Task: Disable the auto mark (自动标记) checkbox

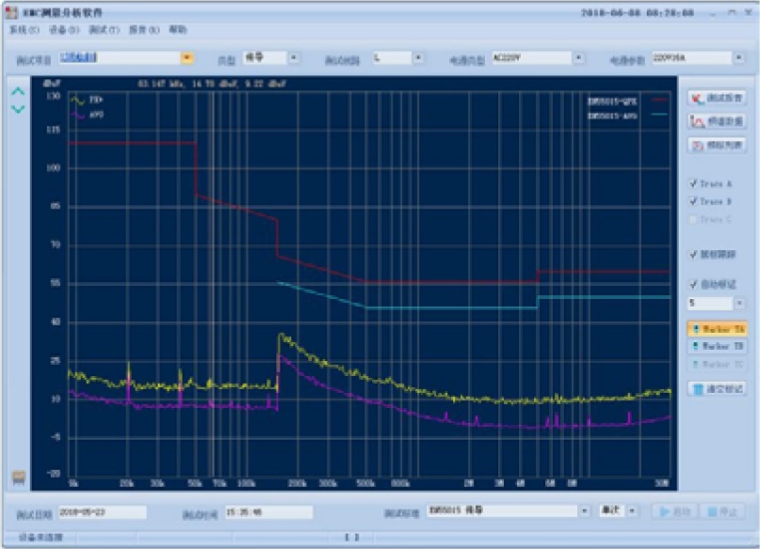Action: tap(693, 284)
